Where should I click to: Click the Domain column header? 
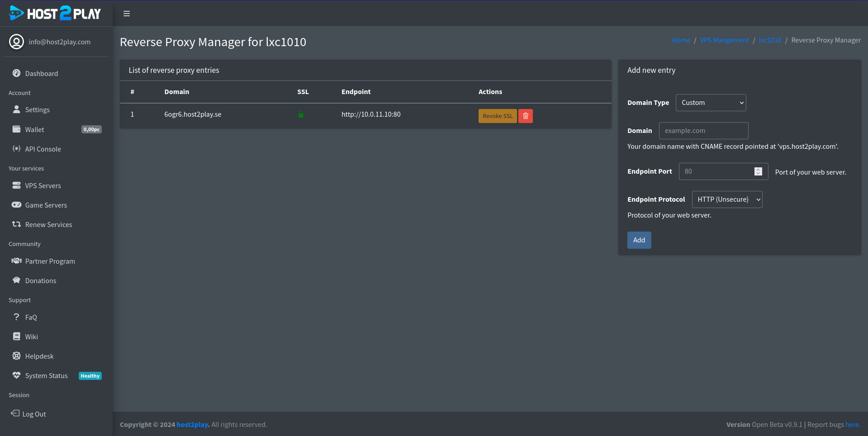point(177,92)
